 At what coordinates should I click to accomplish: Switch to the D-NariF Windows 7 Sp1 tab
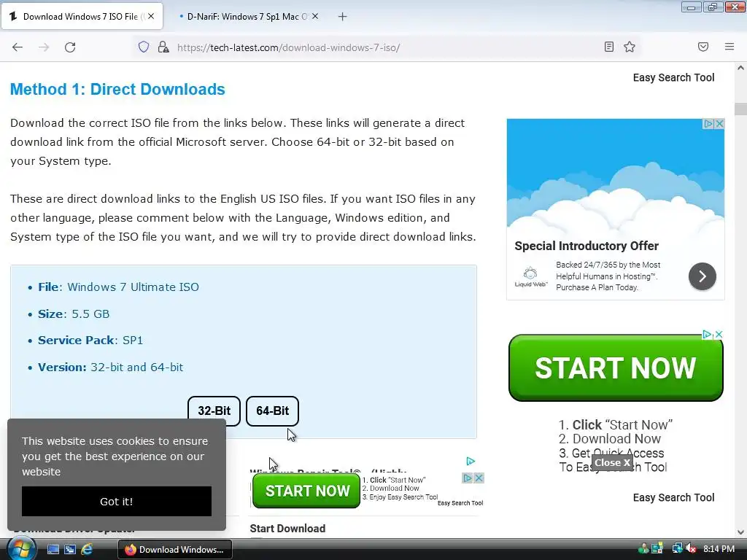(x=248, y=17)
